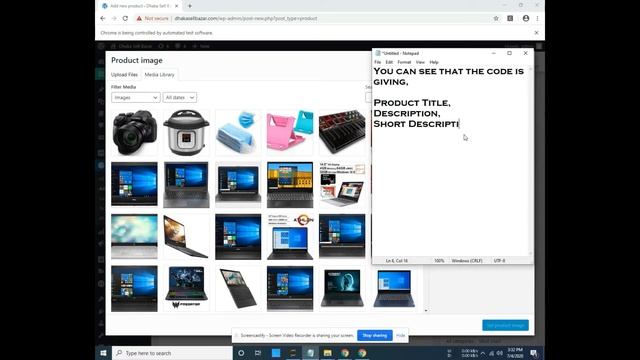Image resolution: width=640 pixels, height=360 pixels.
Task: Click the Not secure warning icon
Action: [139, 18]
